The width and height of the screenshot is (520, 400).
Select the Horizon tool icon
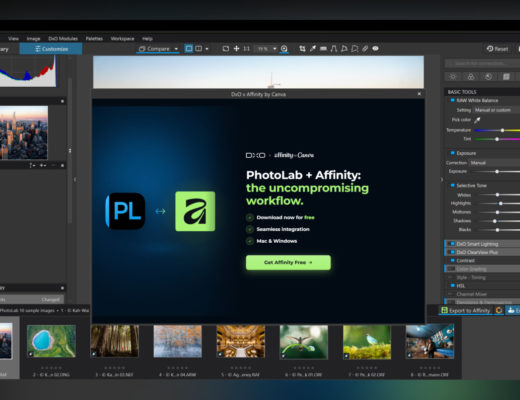coord(323,49)
